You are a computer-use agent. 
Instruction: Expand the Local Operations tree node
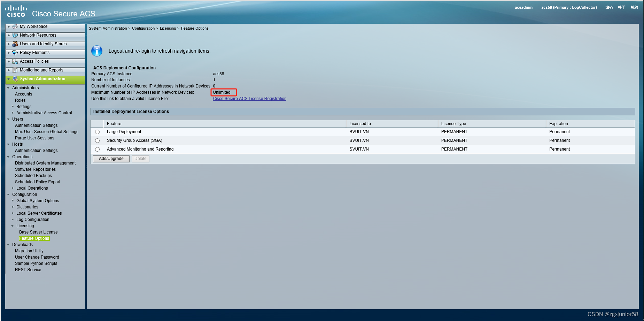click(13, 188)
